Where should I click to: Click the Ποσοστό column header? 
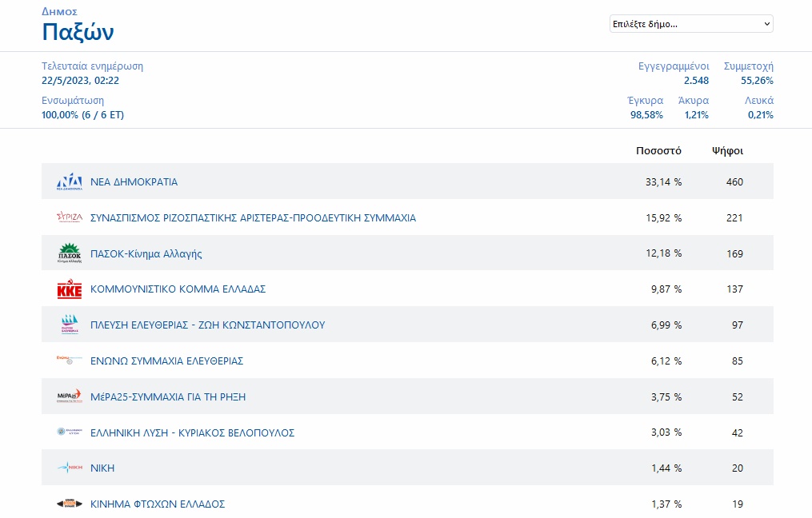658,150
